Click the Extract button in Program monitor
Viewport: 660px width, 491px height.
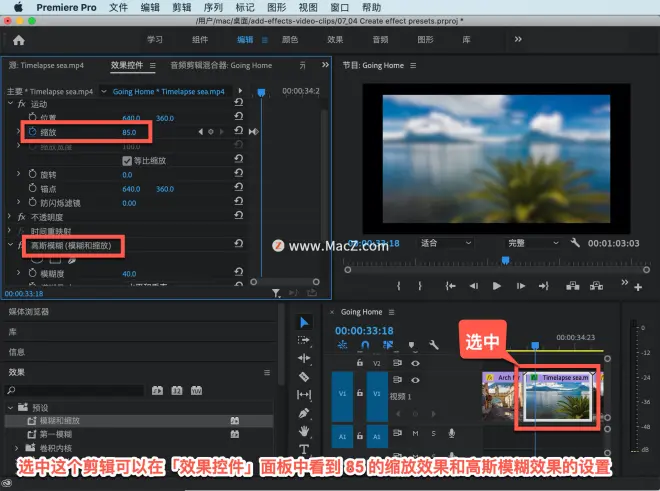click(x=596, y=286)
